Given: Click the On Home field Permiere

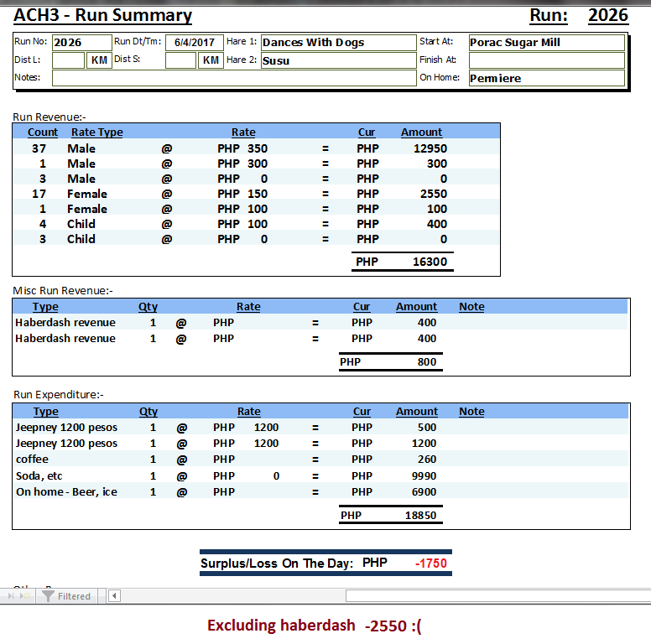Looking at the screenshot, I should [545, 78].
